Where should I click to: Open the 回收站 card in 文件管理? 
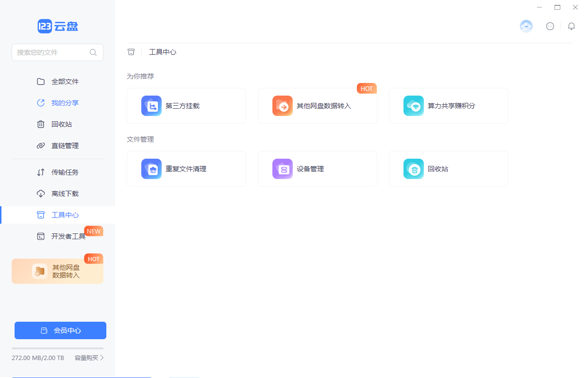tap(448, 169)
